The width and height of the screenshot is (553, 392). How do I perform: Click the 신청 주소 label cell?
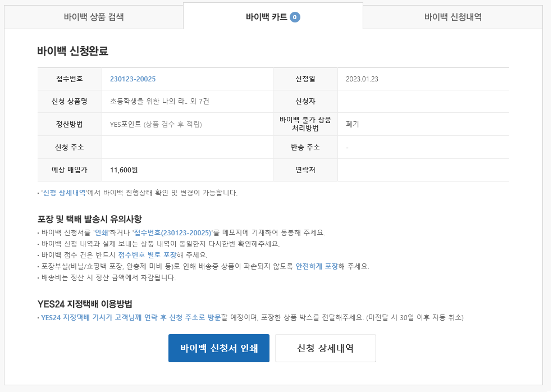[70, 147]
